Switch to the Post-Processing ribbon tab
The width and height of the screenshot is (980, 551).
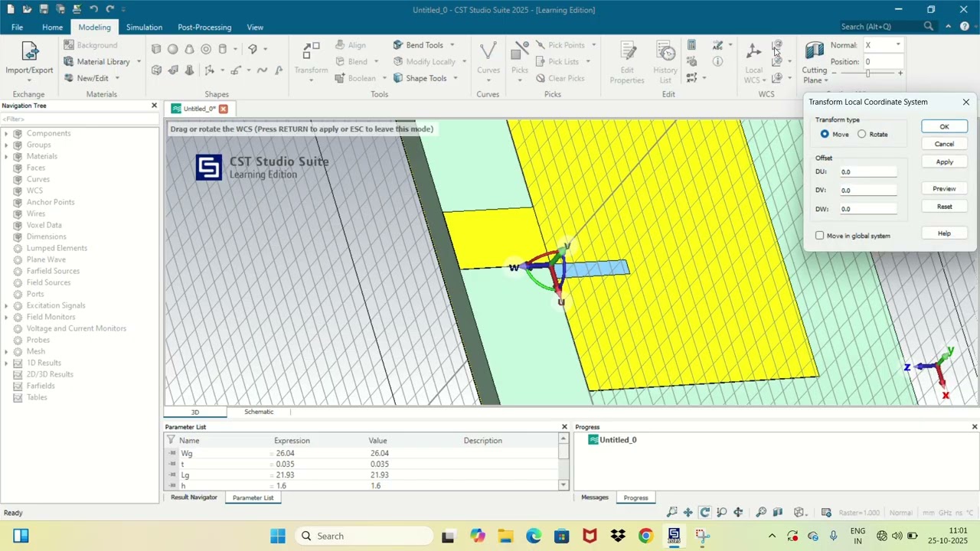pyautogui.click(x=204, y=27)
